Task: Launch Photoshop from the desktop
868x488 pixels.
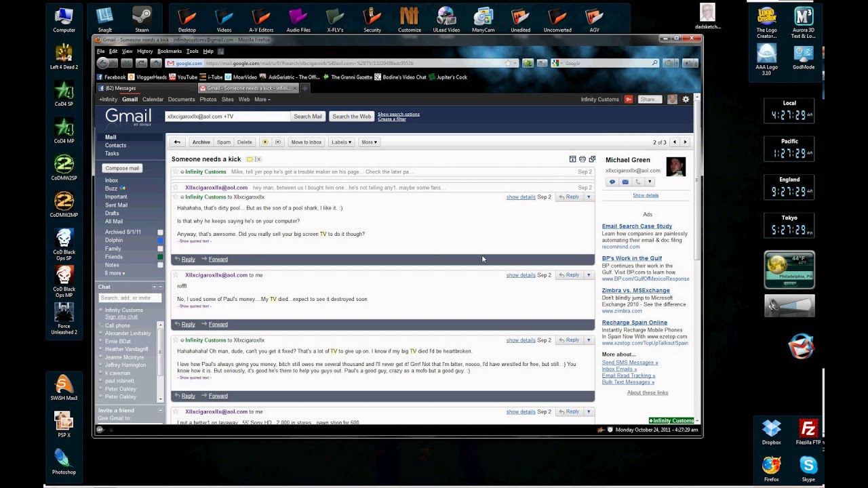Action: (64, 462)
